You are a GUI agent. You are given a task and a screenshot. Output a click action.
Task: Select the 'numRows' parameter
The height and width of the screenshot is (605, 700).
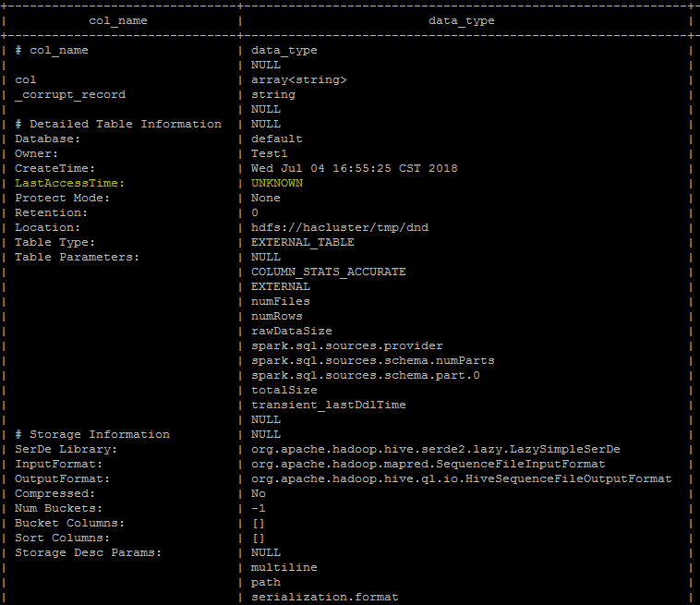[276, 316]
